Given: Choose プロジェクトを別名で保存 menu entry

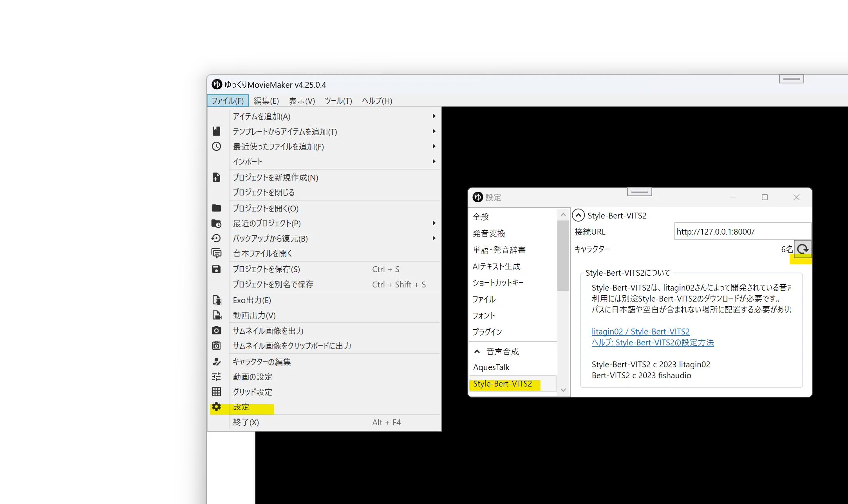Looking at the screenshot, I should (324, 284).
